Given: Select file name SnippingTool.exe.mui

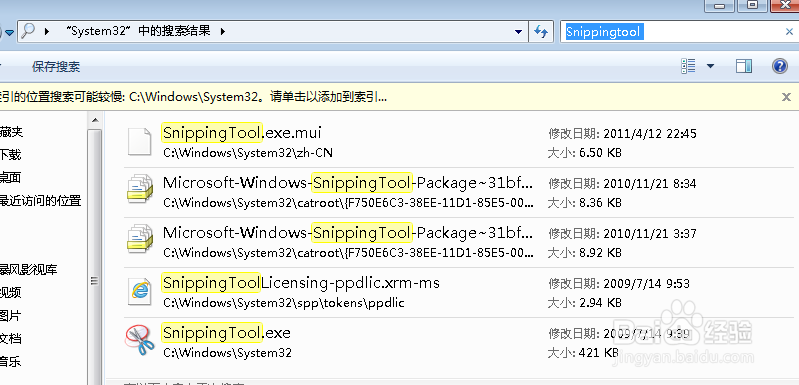Looking at the screenshot, I should [242, 133].
